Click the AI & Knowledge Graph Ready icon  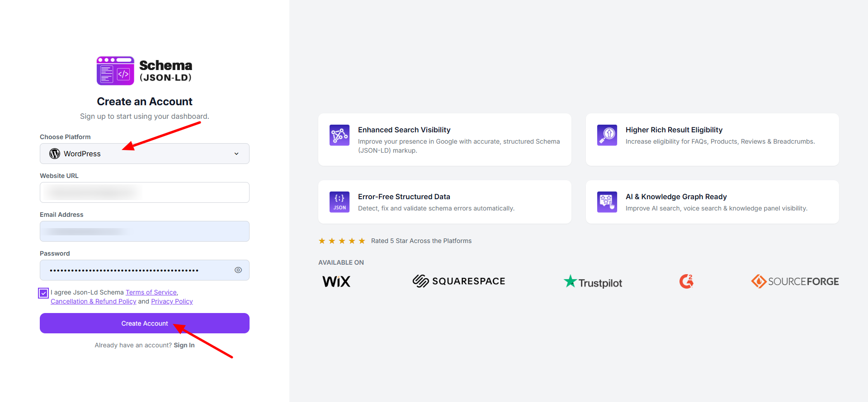tap(607, 202)
